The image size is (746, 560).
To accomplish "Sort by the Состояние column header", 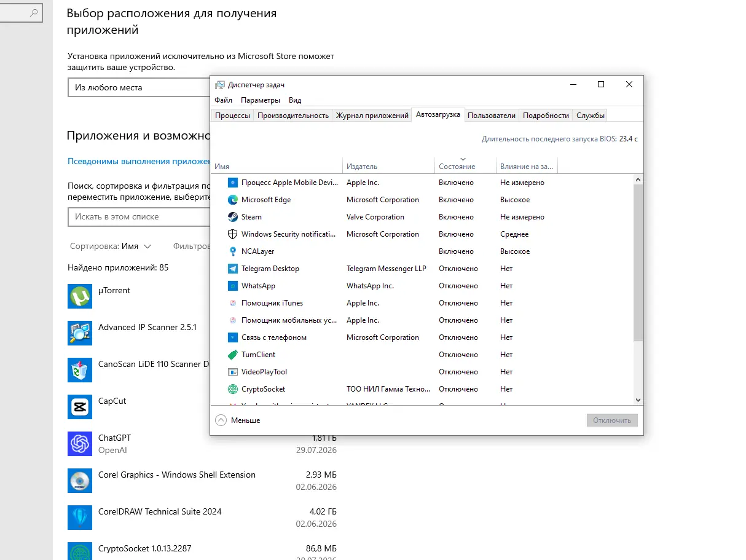I will pos(465,167).
